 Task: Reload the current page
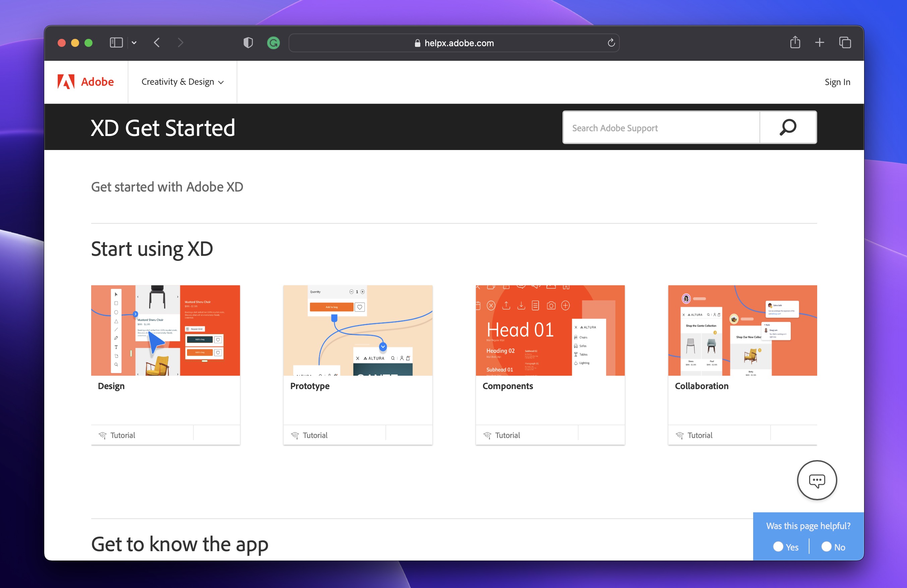tap(611, 43)
